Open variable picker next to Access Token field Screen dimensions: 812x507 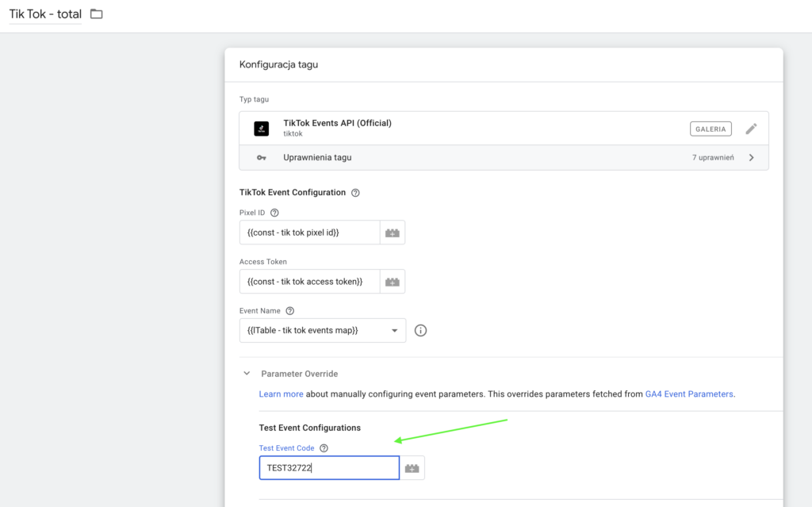coord(393,282)
